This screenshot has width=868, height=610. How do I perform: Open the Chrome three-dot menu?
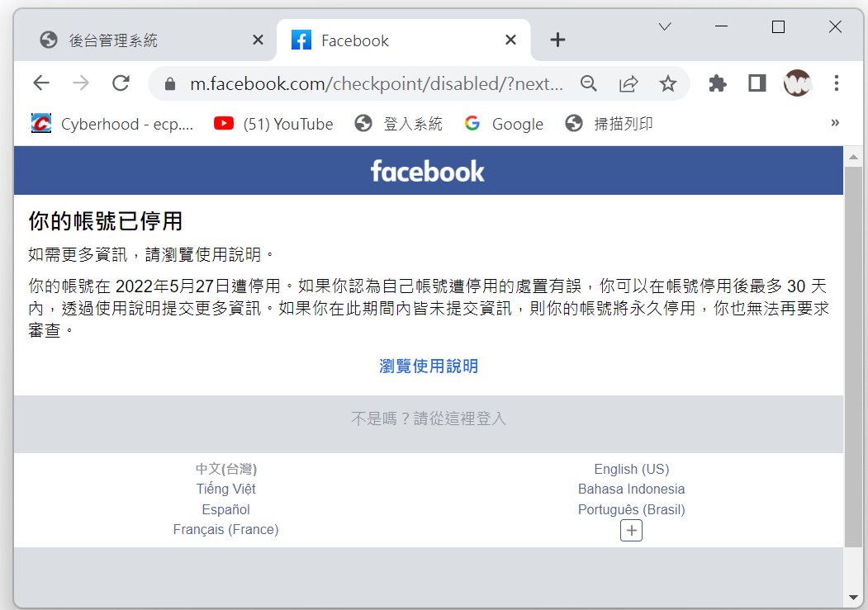click(837, 83)
